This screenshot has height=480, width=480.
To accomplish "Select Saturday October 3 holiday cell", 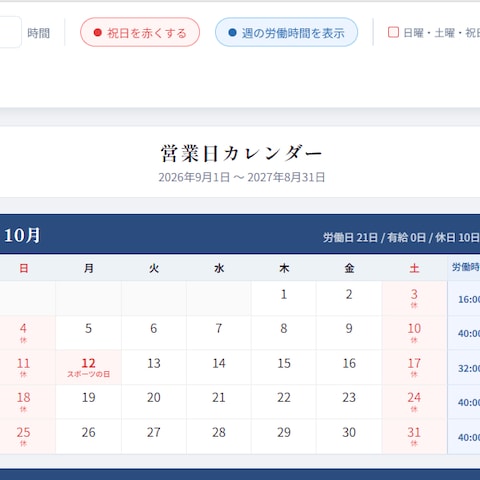I will pos(414,298).
